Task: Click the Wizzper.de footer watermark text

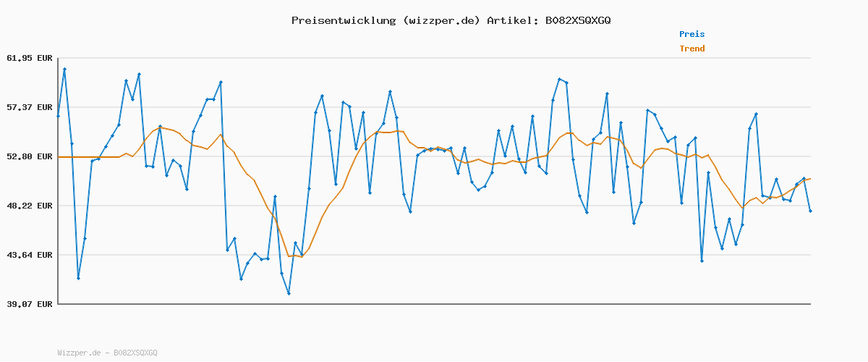Action: tap(107, 353)
